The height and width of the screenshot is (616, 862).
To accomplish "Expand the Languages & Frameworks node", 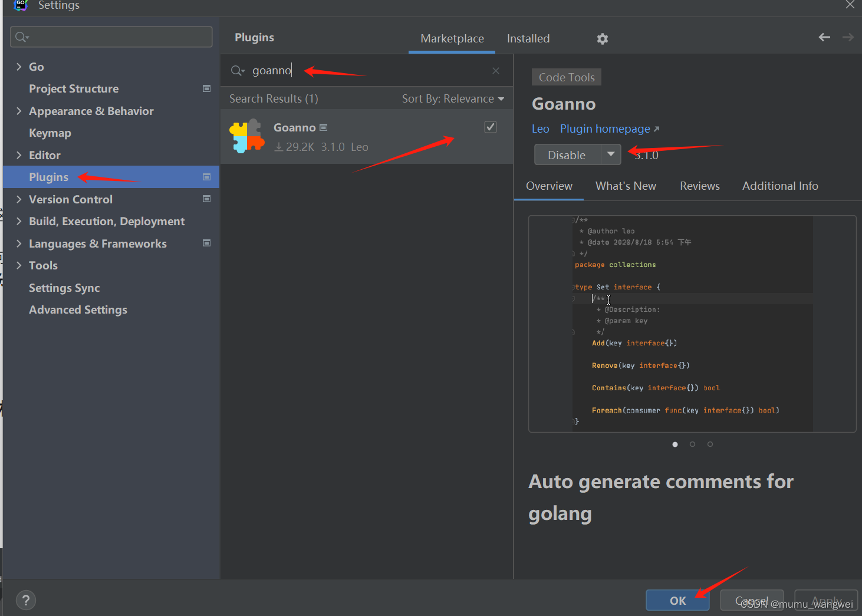I will 19,243.
